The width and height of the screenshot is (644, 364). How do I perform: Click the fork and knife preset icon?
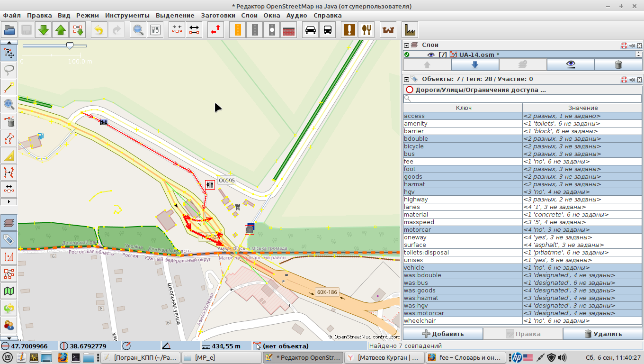pyautogui.click(x=366, y=30)
